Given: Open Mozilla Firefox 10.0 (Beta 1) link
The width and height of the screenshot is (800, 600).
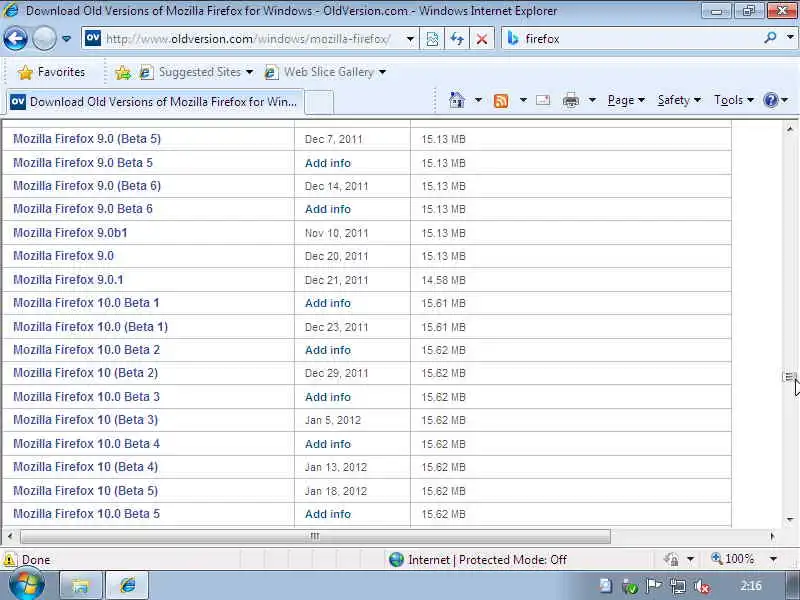Looking at the screenshot, I should click(x=90, y=327).
